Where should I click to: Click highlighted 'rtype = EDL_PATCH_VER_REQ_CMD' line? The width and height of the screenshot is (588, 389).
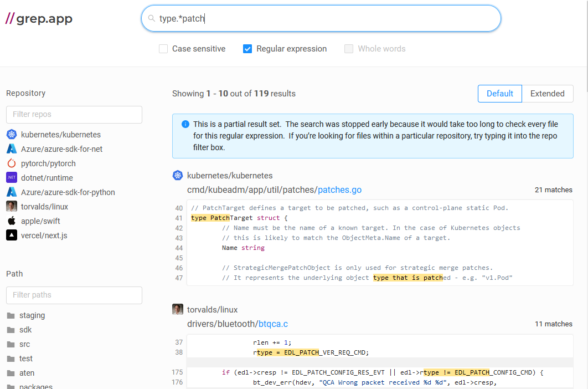[311, 352]
